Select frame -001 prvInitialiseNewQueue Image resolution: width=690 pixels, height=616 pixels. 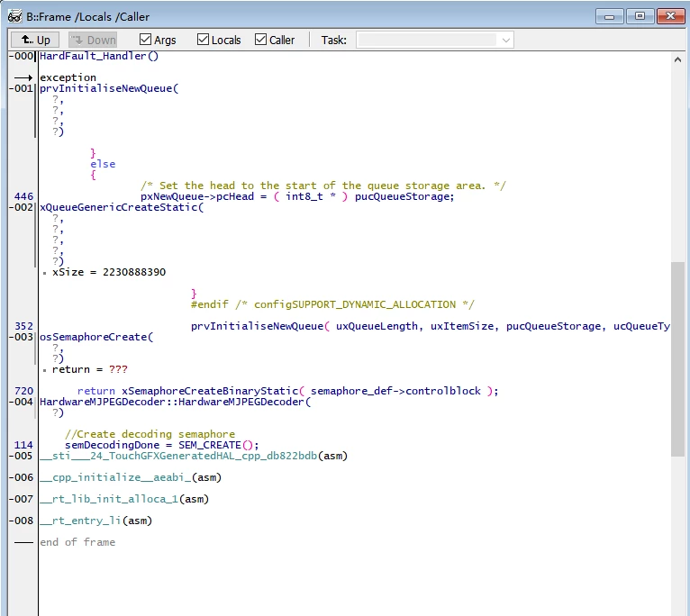point(109,88)
